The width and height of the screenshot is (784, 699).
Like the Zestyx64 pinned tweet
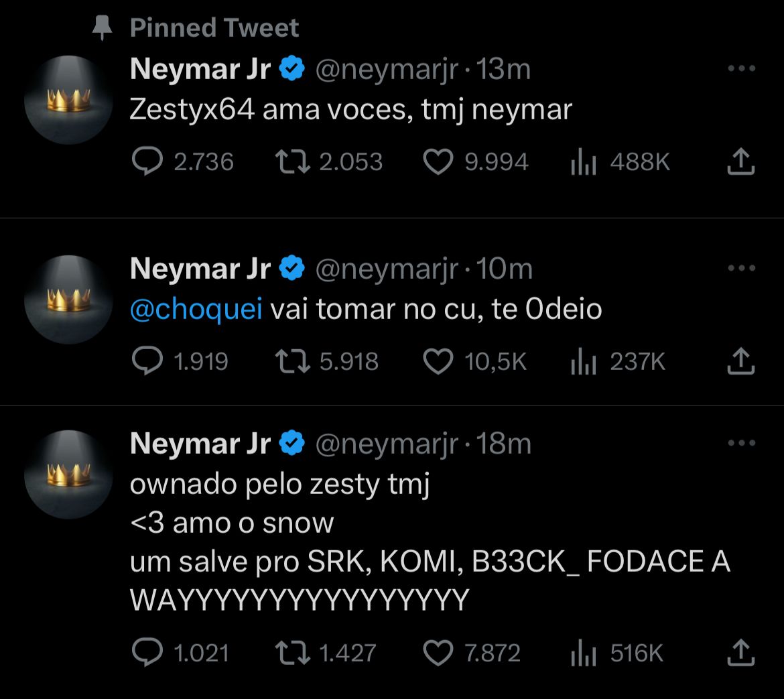(439, 162)
